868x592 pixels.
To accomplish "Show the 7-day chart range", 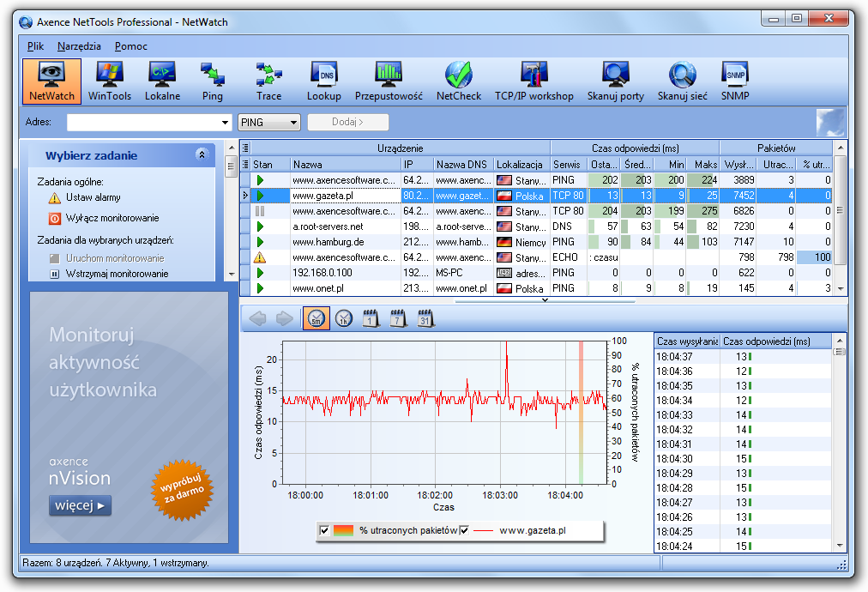I will point(398,318).
